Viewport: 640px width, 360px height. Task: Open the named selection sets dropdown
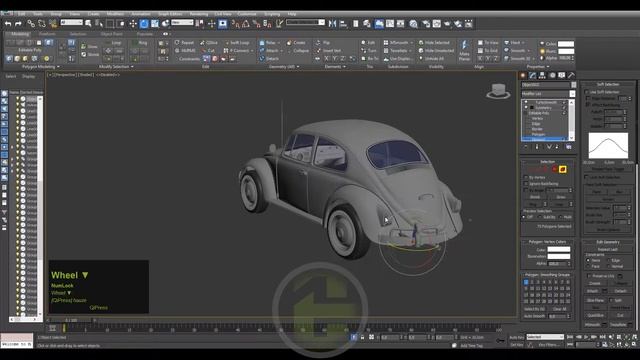click(305, 22)
